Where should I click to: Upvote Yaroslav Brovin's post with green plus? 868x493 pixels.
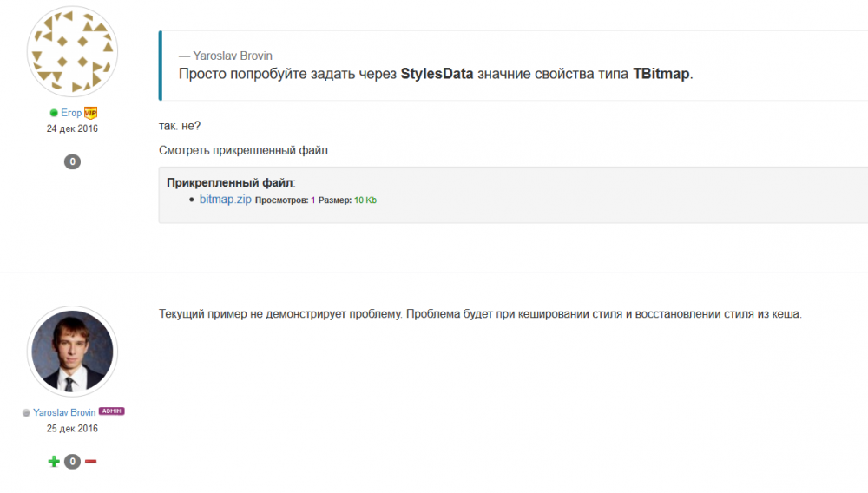54,462
